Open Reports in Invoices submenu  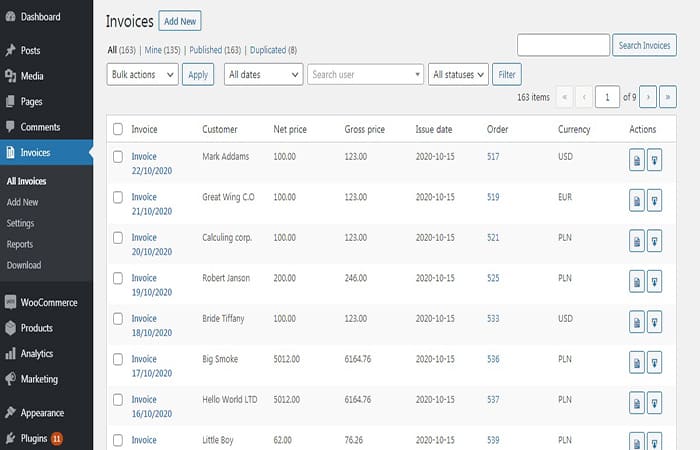[x=20, y=244]
